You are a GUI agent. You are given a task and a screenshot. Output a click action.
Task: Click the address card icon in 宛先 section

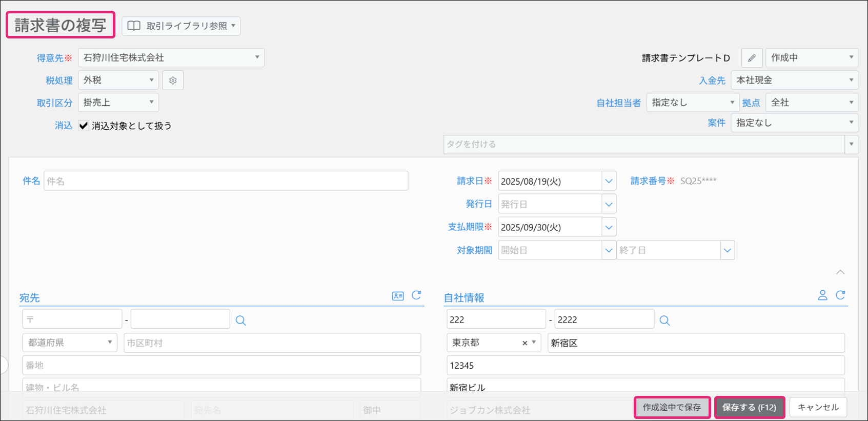(398, 296)
